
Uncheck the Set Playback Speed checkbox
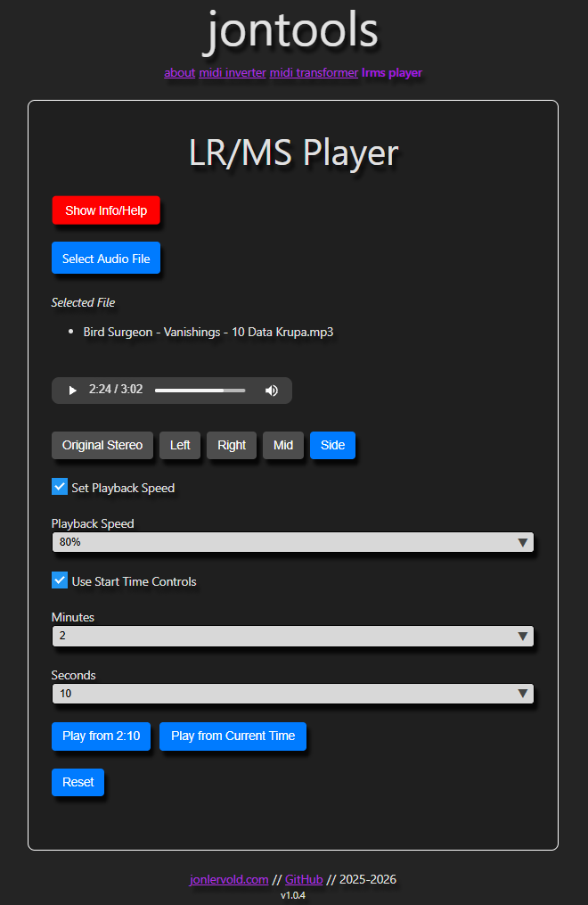pos(60,487)
